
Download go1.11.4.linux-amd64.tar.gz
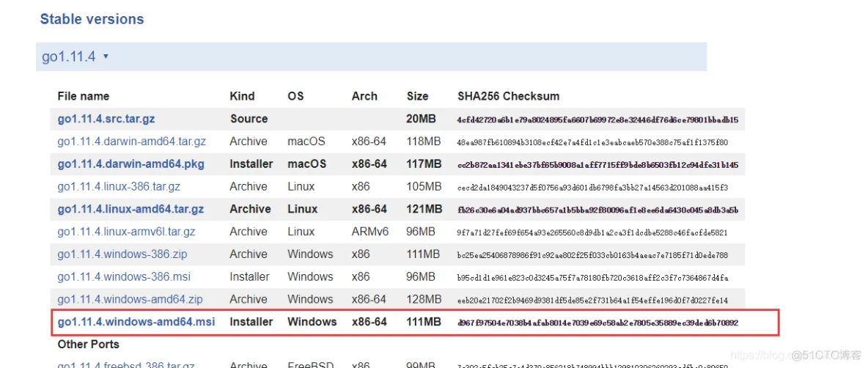[x=130, y=209]
